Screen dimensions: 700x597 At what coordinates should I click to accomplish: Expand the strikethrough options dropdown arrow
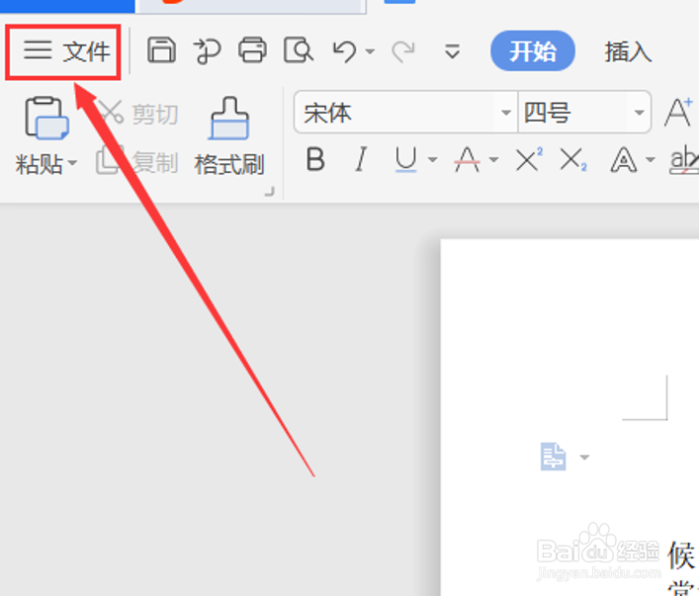[x=493, y=159]
